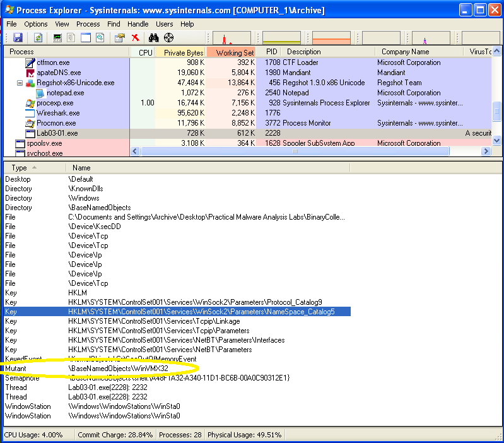
Task: Click the process list scroll-down arrow
Action: 496,141
